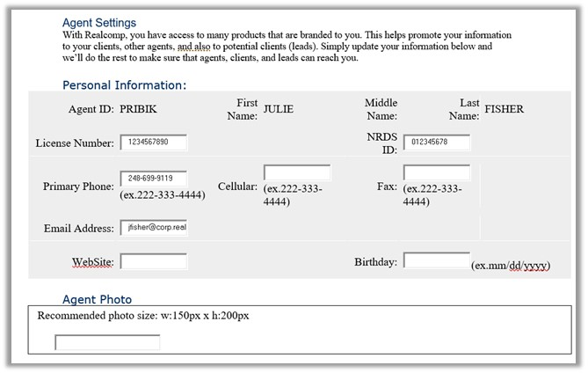Click the Primary Phone label
This screenshot has width=588, height=373.
[78, 186]
